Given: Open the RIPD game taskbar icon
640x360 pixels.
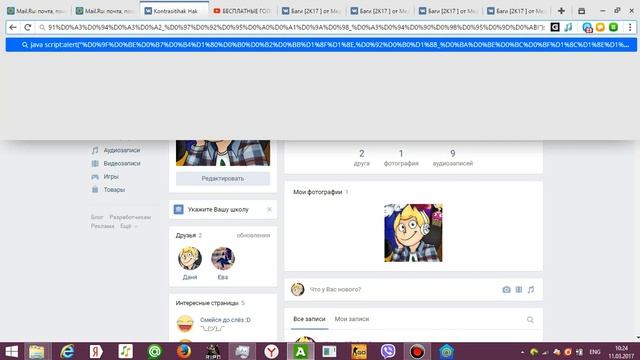Looking at the screenshot, I should (x=213, y=351).
